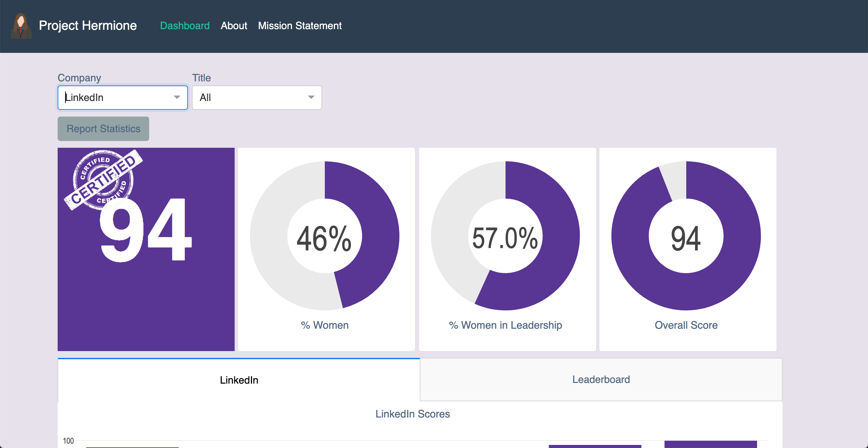Image resolution: width=868 pixels, height=448 pixels.
Task: Go to the Dashboard nav link
Action: [185, 26]
